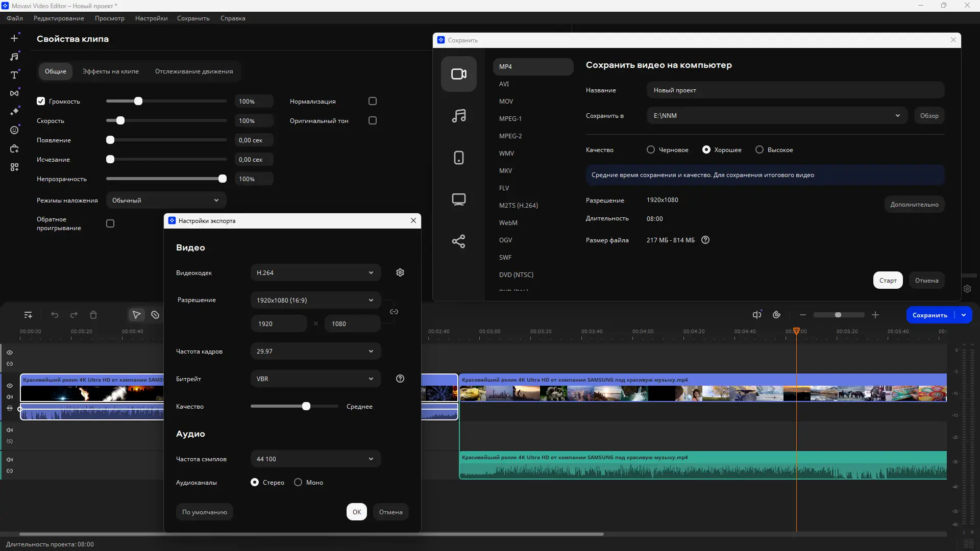
Task: Click По умолчанию button
Action: tap(204, 512)
